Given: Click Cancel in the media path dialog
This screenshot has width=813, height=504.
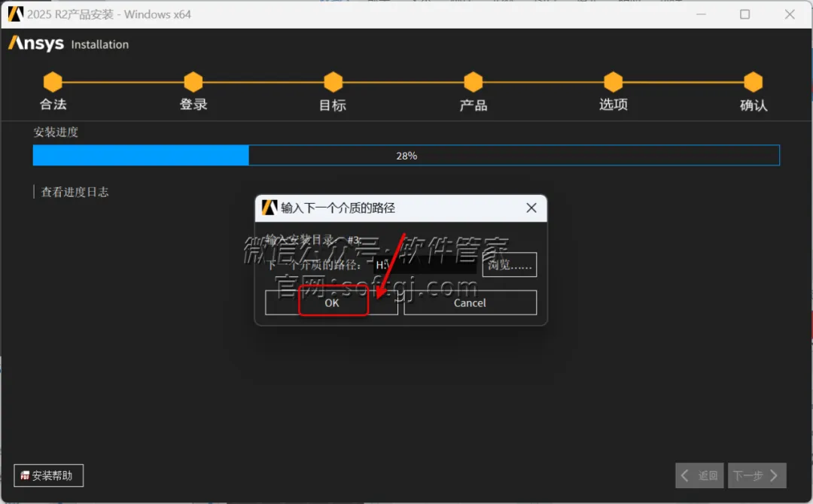Looking at the screenshot, I should (x=470, y=302).
